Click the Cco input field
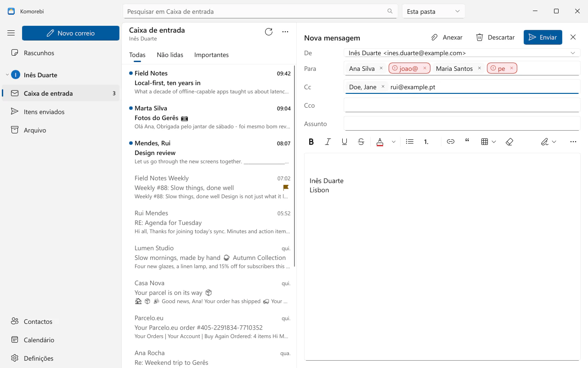Viewport: 588px width, 368px height. coord(462,105)
